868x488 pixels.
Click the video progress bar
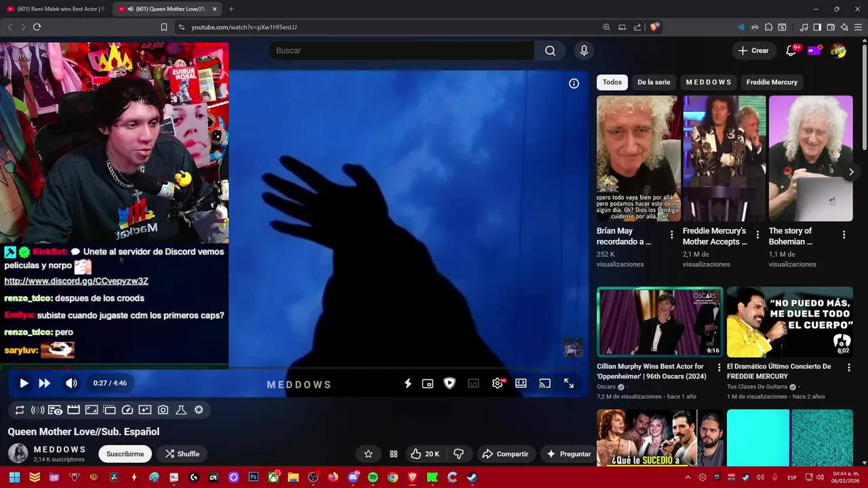coord(295,368)
